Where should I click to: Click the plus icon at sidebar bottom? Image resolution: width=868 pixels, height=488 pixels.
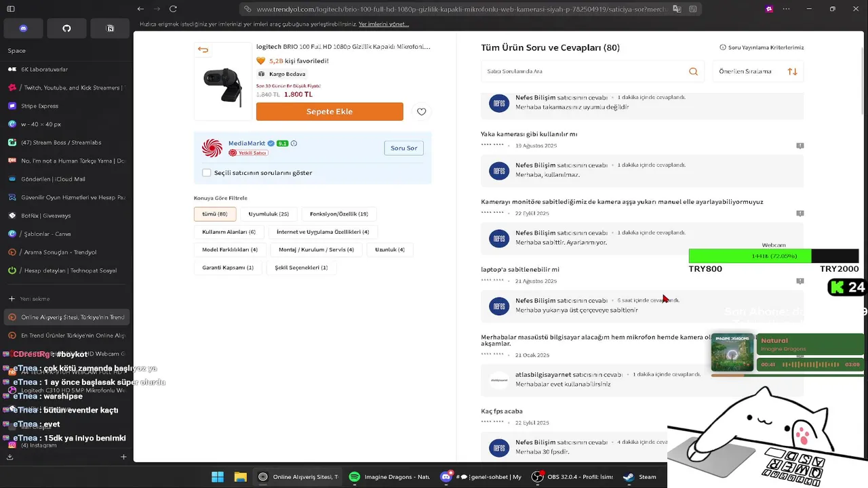(x=123, y=457)
